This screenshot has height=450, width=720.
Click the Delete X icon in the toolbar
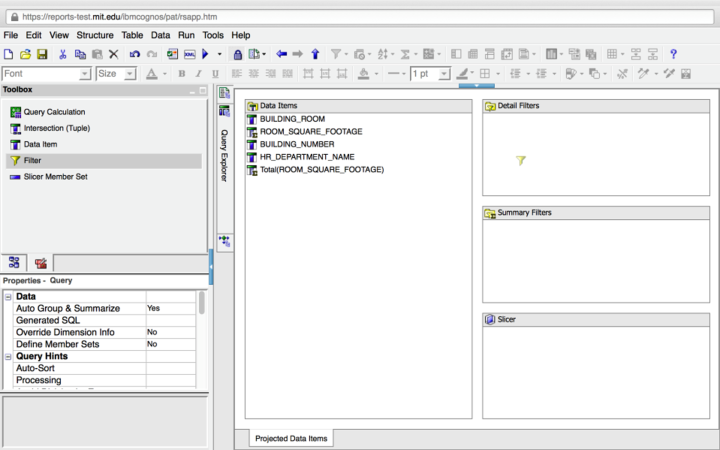tap(113, 54)
